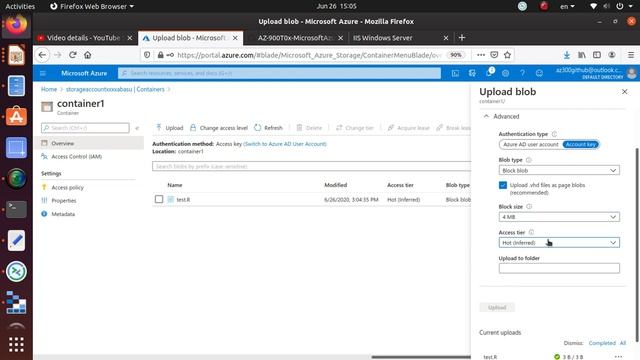The height and width of the screenshot is (360, 640).
Task: Open the Firefox application menu
Action: [x=631, y=55]
